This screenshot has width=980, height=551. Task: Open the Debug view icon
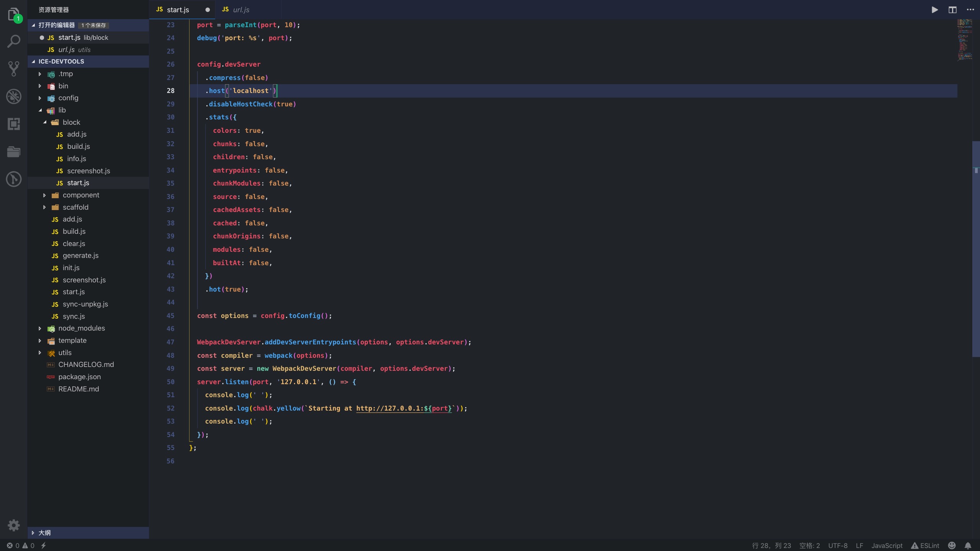coord(14,96)
